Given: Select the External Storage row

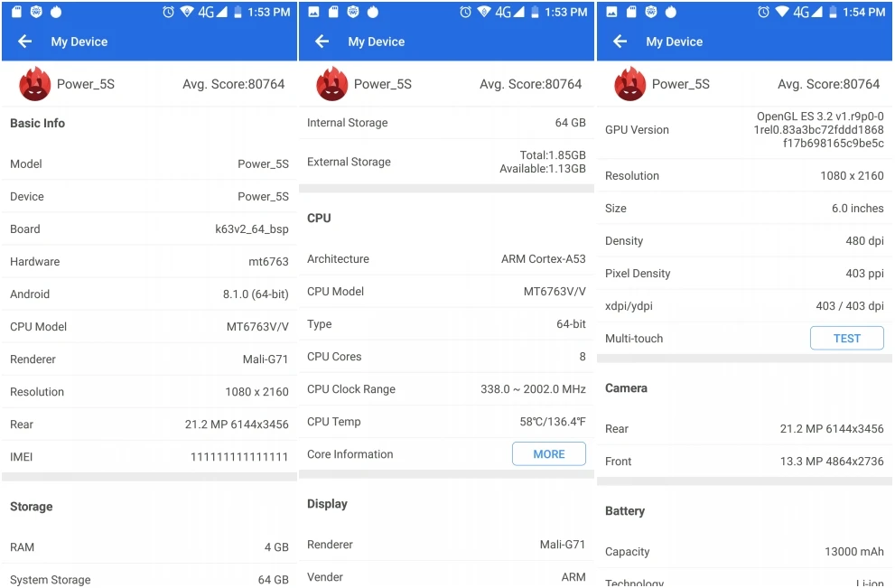Looking at the screenshot, I should point(446,162).
